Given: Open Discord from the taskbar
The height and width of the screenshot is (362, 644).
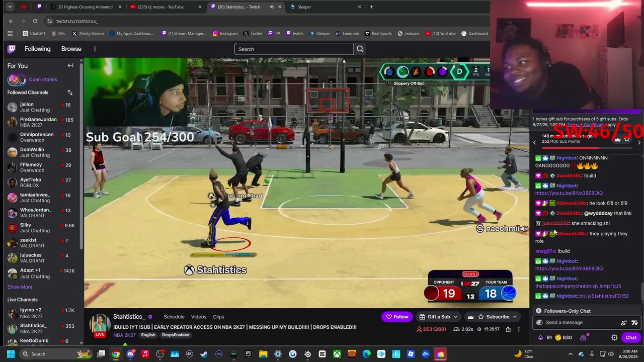Looking at the screenshot, I should pos(131,354).
